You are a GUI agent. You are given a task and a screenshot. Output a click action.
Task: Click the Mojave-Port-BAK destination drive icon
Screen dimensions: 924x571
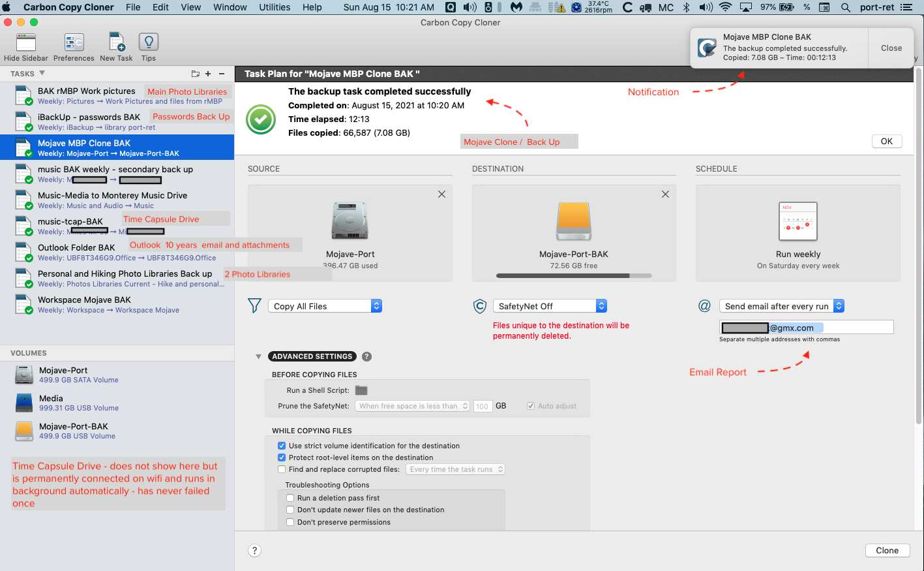(x=574, y=221)
